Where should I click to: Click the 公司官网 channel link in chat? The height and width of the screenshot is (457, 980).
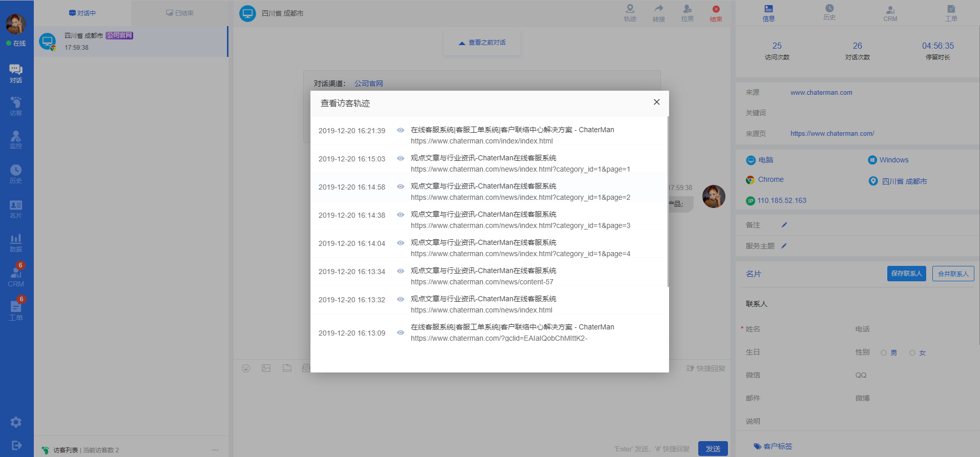point(368,84)
